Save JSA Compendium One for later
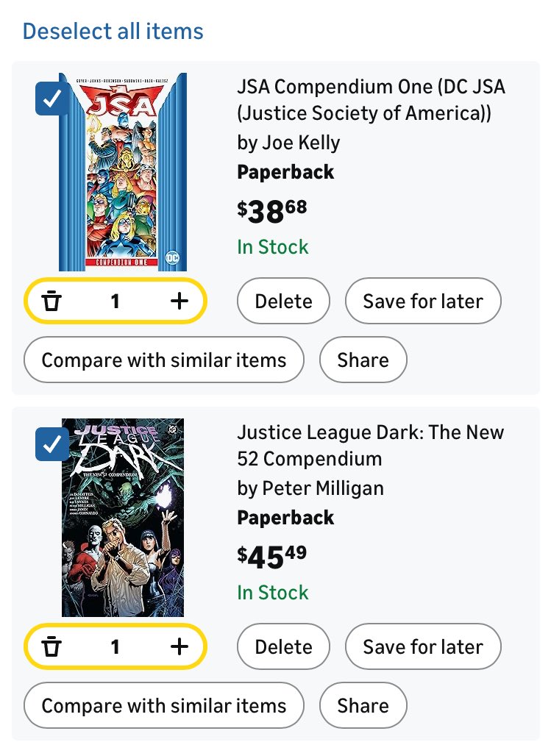The image size is (551, 756). pos(423,302)
